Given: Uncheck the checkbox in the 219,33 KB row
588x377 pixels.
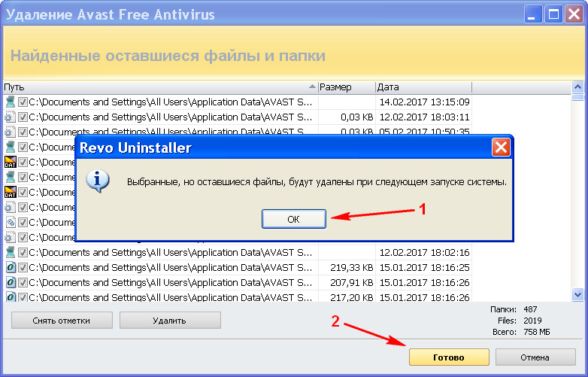Looking at the screenshot, I should pos(23,267).
